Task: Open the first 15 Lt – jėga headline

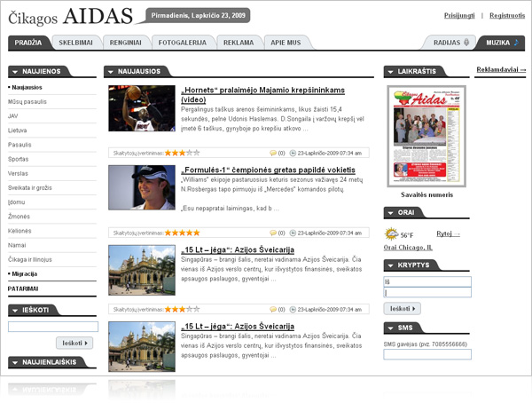Action: pyautogui.click(x=238, y=249)
